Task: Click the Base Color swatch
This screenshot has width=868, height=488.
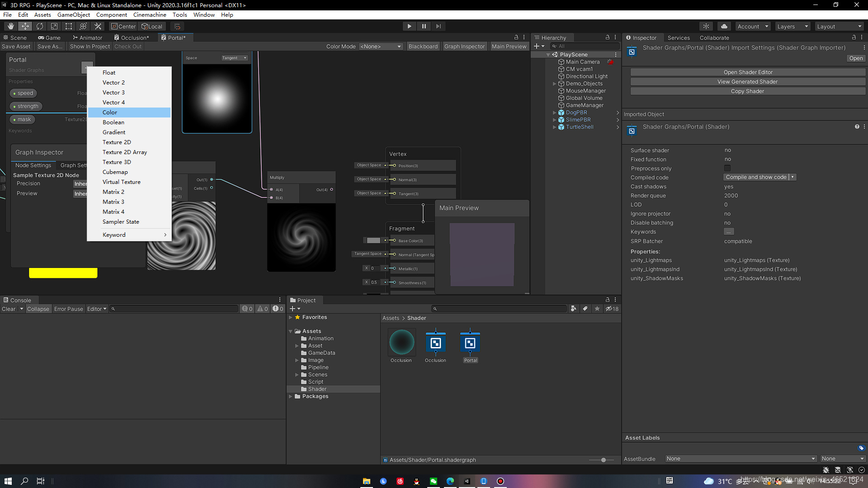Action: (373, 240)
